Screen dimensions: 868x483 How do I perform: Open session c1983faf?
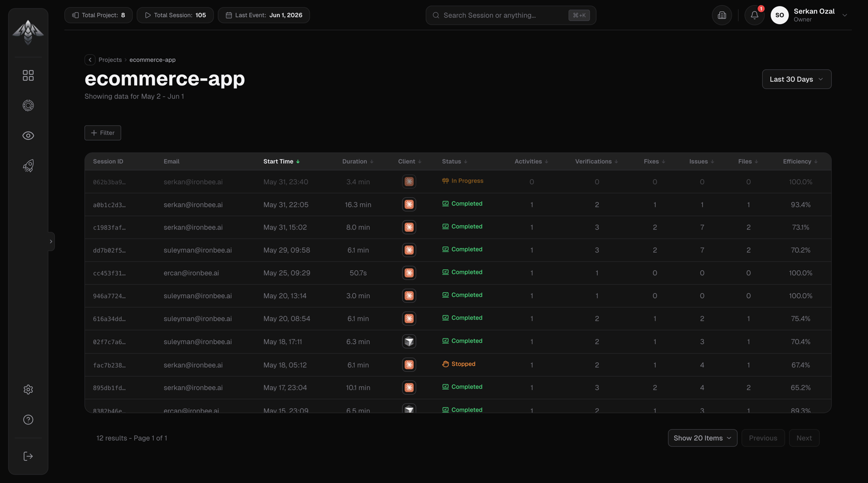(109, 227)
